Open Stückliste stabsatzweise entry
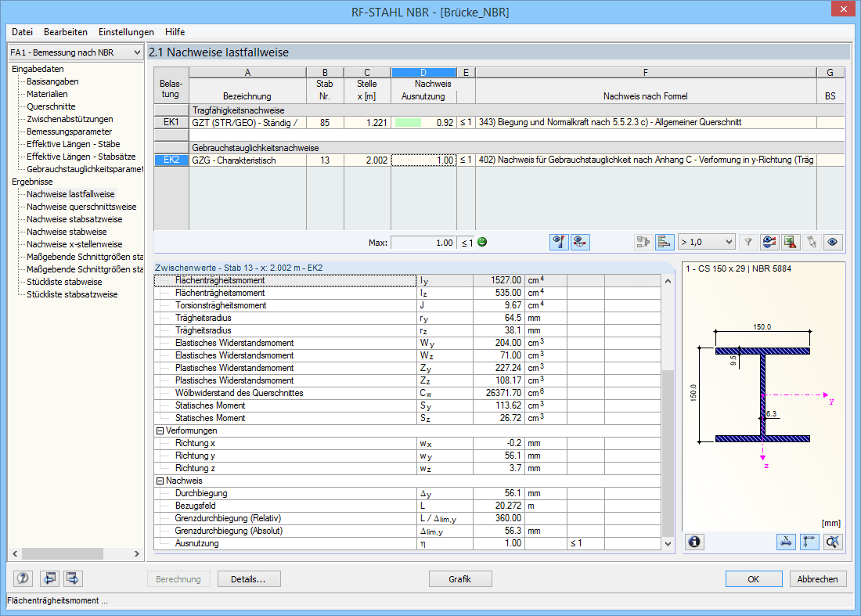This screenshot has height=616, width=861. pyautogui.click(x=72, y=294)
